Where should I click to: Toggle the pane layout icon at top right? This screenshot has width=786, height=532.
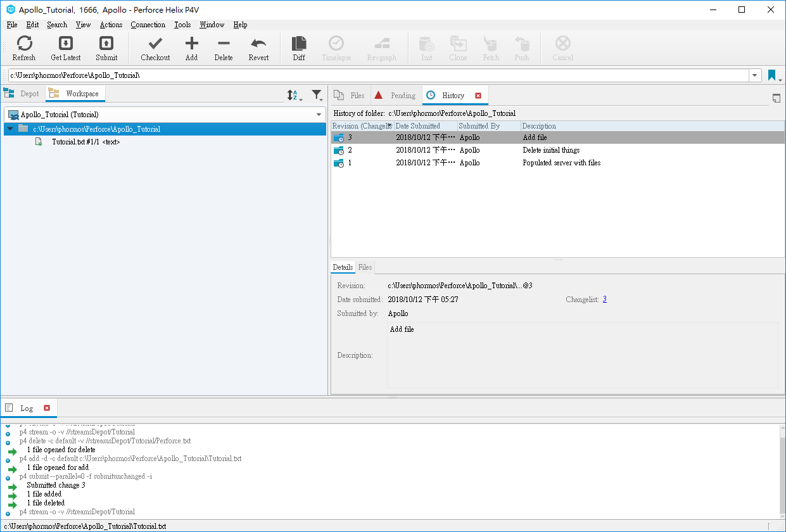click(776, 98)
